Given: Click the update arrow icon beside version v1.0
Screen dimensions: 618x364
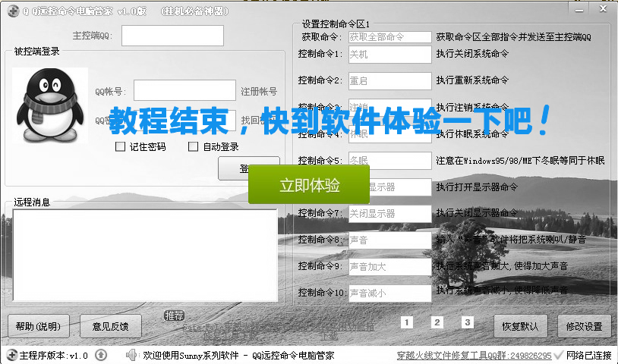Looking at the screenshot, I should [x=100, y=355].
